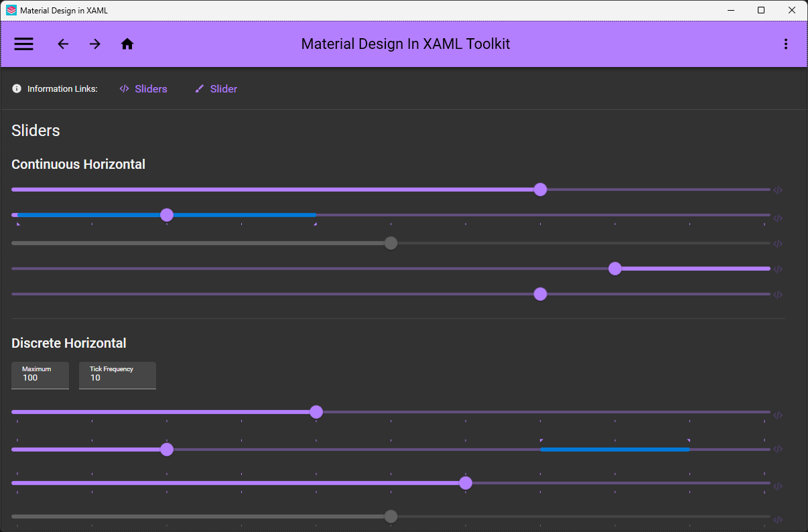Click the gray disabled discrete slider thumb
This screenshot has height=532, width=808.
(391, 517)
